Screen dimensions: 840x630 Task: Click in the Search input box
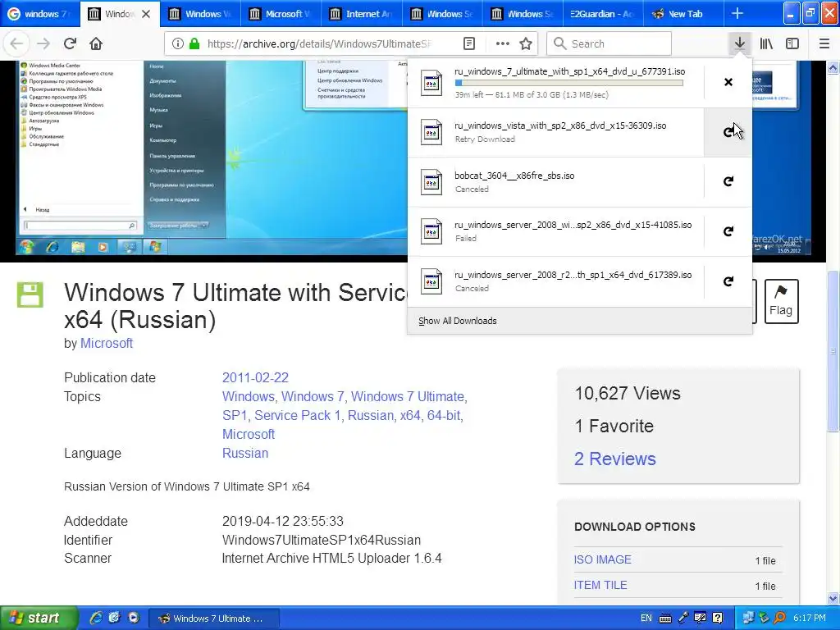point(609,43)
